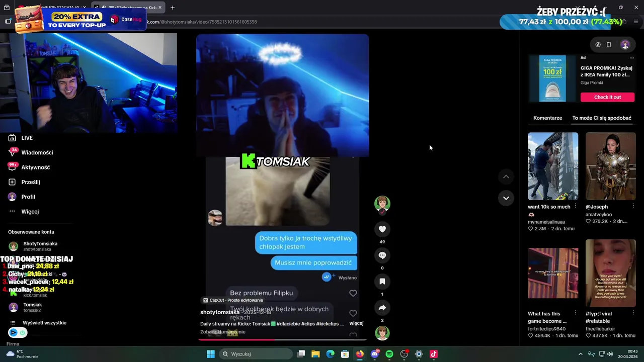The height and width of the screenshot is (362, 644).
Task: Expand caption with więcej link
Action: pos(356,323)
